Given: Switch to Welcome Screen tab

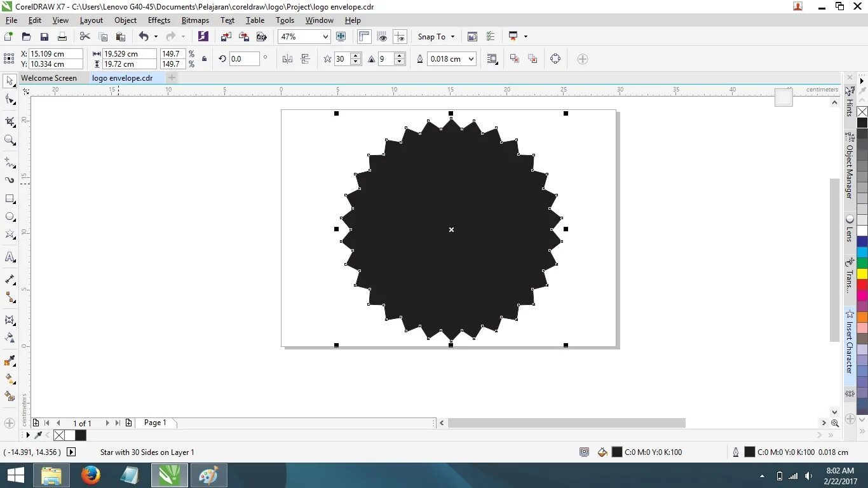Looking at the screenshot, I should click(49, 78).
